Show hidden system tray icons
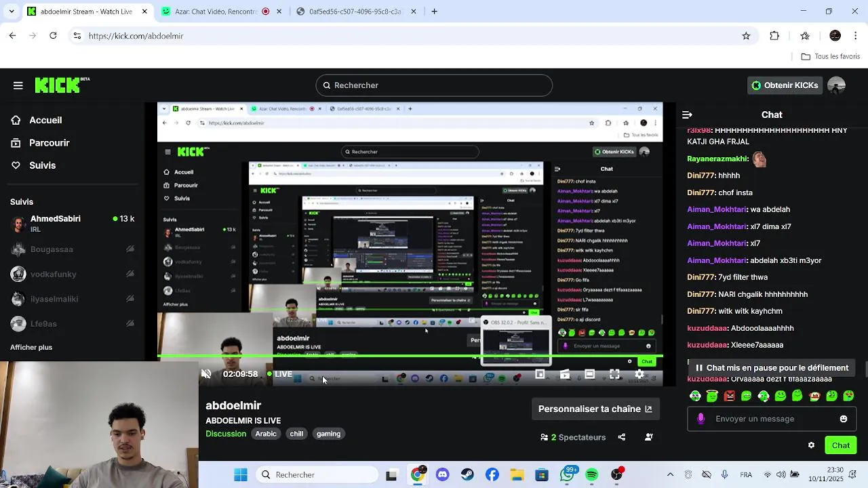Viewport: 868px width, 488px height. click(670, 475)
